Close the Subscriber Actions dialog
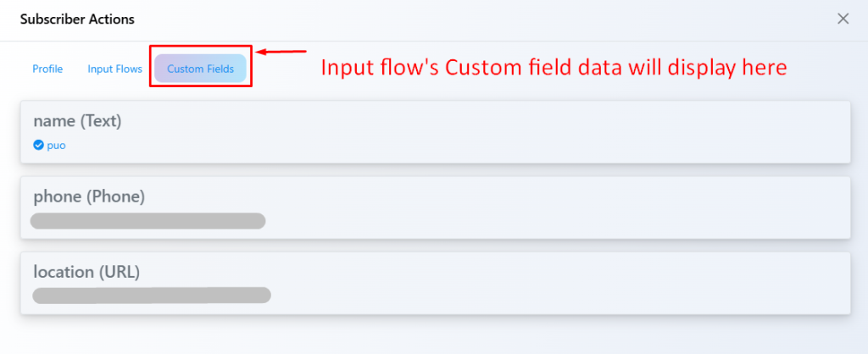The height and width of the screenshot is (354, 868). coord(843,19)
